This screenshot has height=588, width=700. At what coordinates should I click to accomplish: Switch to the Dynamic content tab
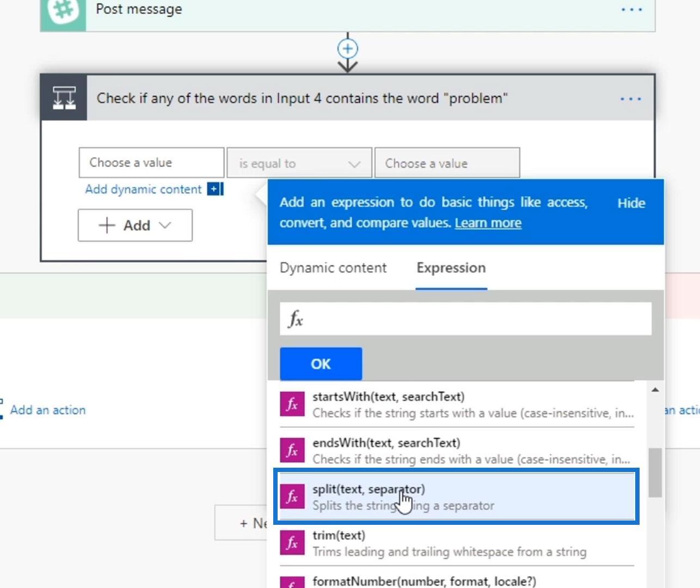click(333, 268)
